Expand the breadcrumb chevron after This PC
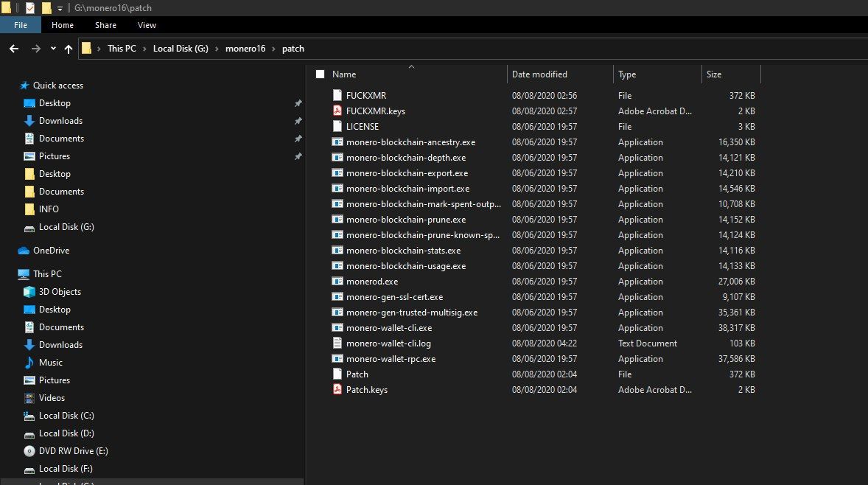The image size is (868, 485). point(144,49)
